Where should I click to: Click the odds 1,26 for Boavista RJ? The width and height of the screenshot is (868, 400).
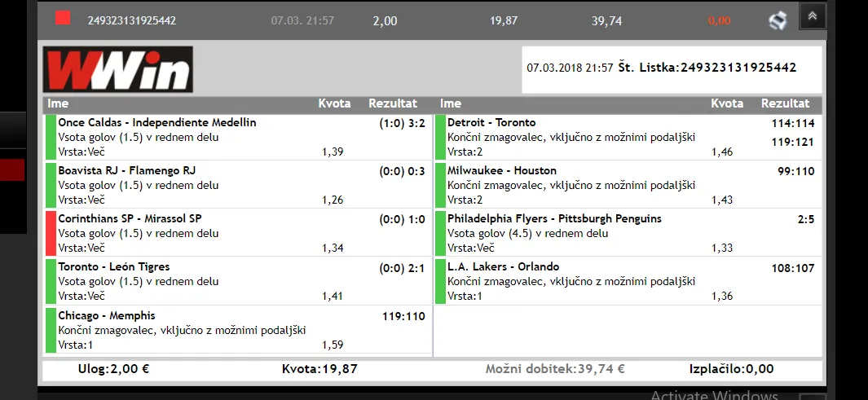(x=333, y=200)
